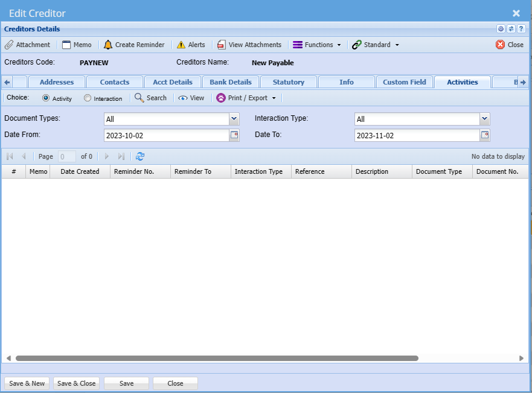Click the Attachment paperclip icon

(x=9, y=45)
